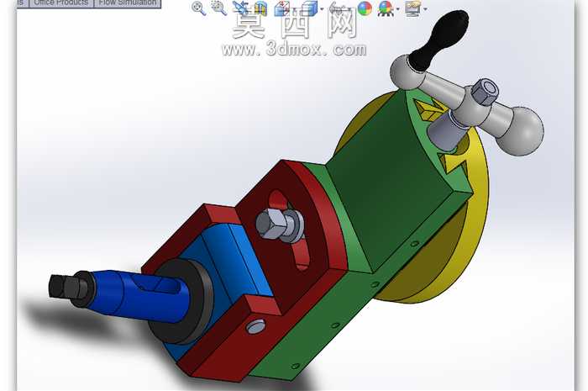Image resolution: width=588 pixels, height=391 pixels.
Task: Click the Apply Scene icon
Action: pyautogui.click(x=386, y=8)
